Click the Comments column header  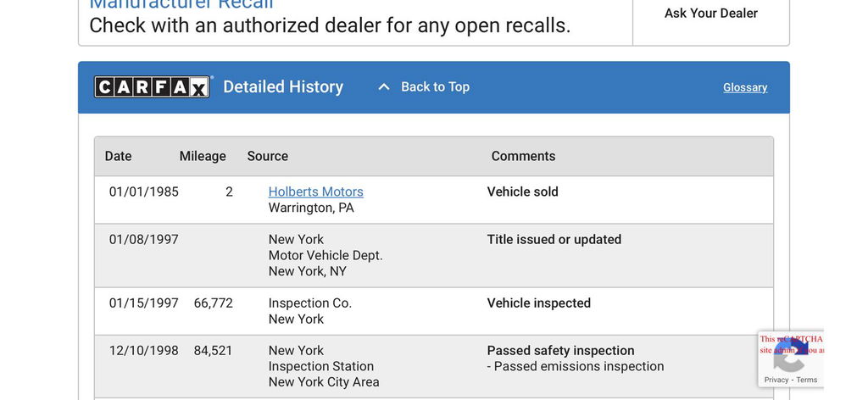[x=523, y=156]
